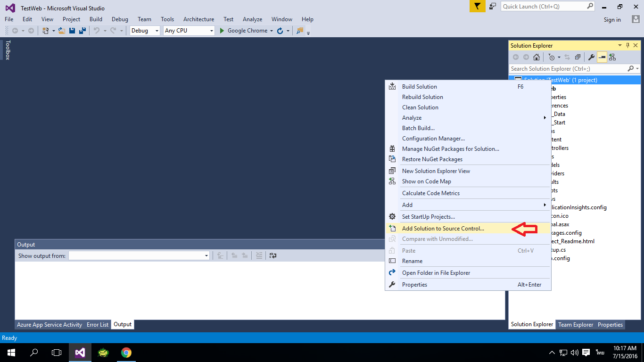Switch to the Team Explorer tab
This screenshot has width=644, height=362.
pos(576,325)
